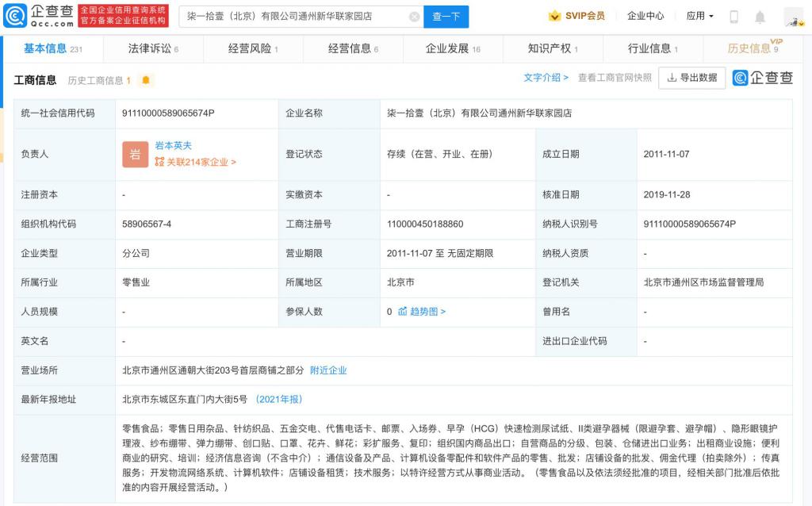The height and width of the screenshot is (506, 812).
Task: Click the 查一下 search button
Action: click(x=446, y=17)
